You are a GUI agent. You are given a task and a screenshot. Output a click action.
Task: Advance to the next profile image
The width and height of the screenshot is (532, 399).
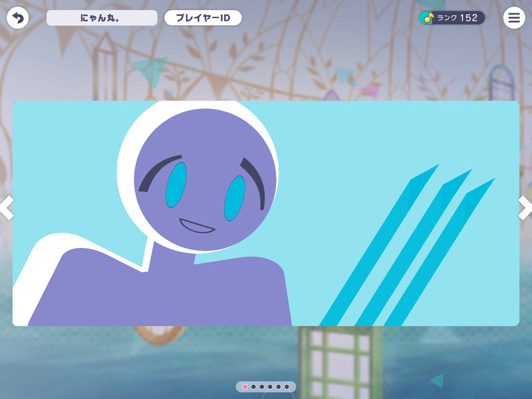[525, 207]
